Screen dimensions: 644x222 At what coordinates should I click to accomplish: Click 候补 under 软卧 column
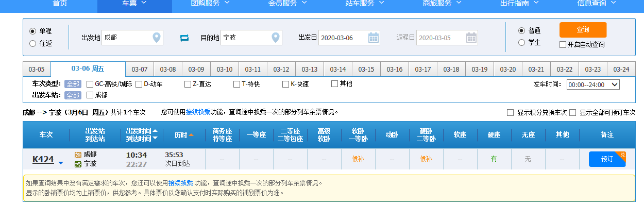[358, 159]
